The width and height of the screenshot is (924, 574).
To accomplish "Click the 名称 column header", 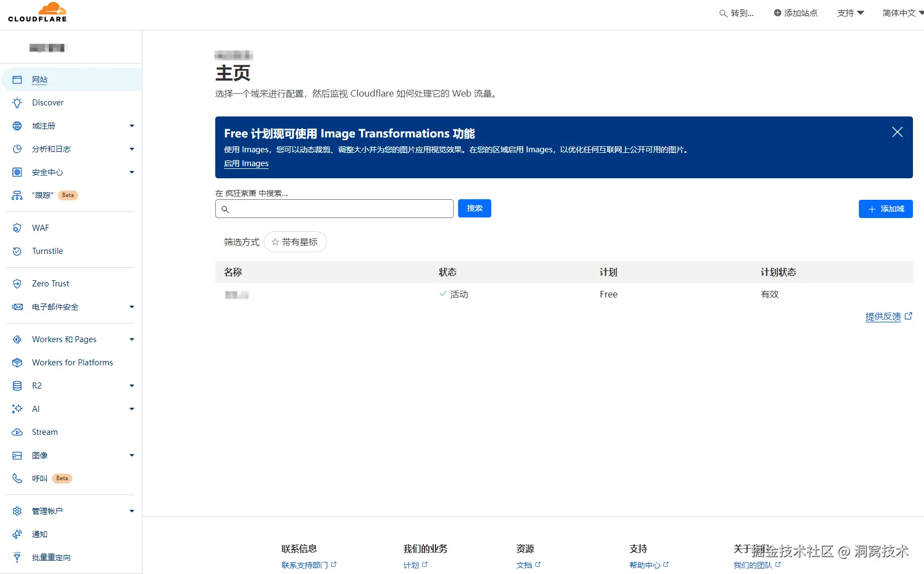I will [233, 272].
